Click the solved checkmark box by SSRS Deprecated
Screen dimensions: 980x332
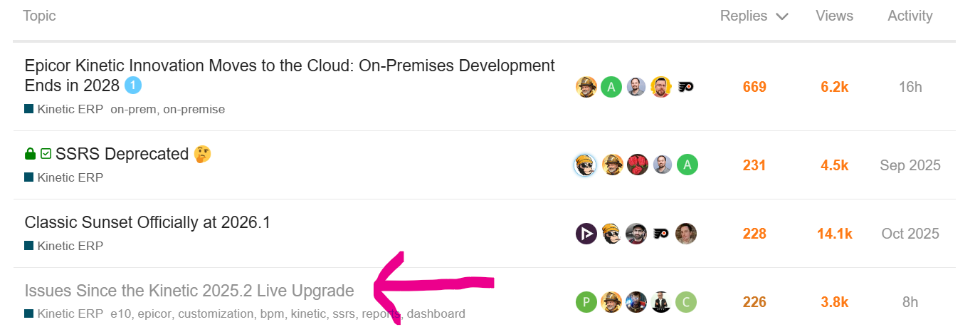[x=46, y=154]
